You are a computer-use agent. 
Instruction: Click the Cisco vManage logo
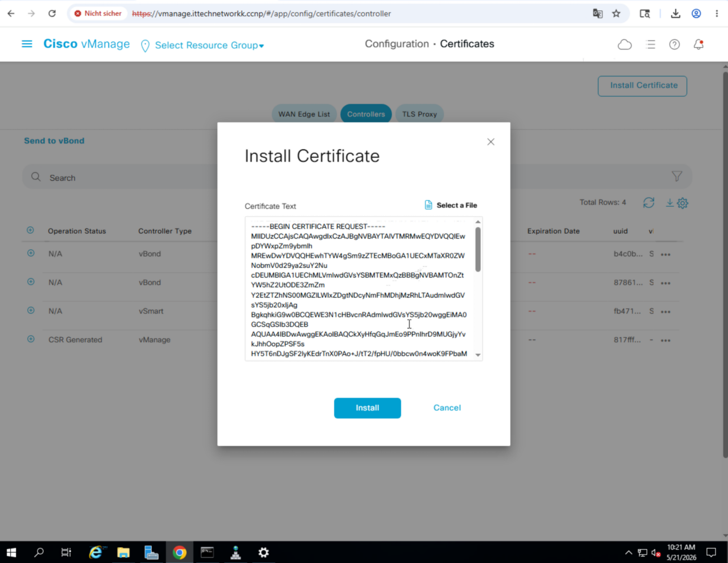(x=86, y=44)
